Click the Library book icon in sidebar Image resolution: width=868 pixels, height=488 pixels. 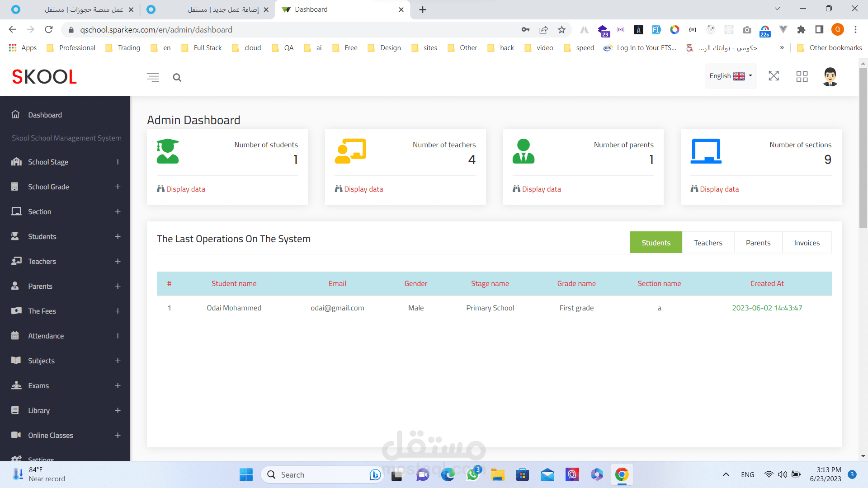coord(15,410)
